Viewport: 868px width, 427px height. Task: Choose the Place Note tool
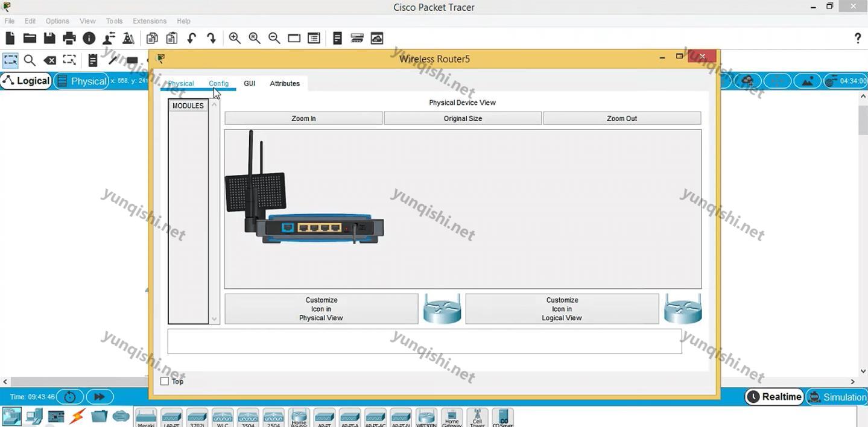(92, 60)
